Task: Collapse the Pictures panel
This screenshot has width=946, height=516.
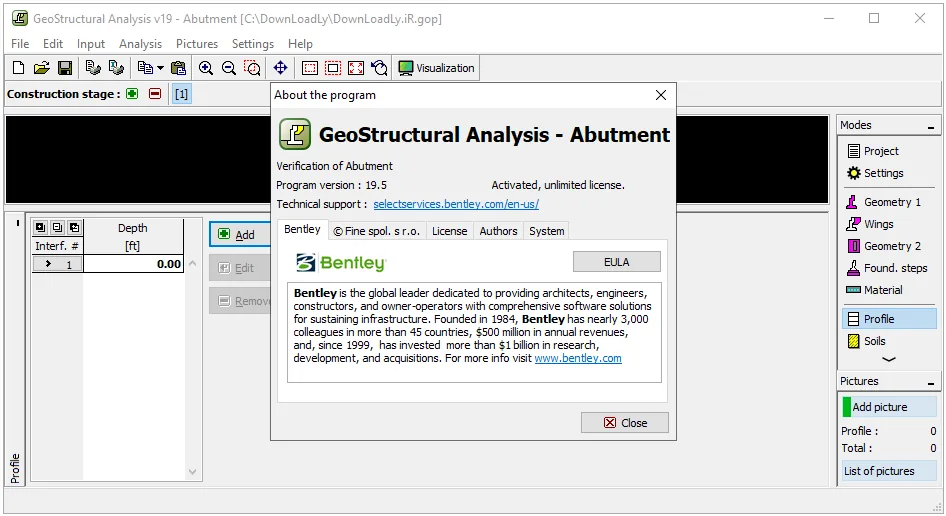Action: (931, 382)
